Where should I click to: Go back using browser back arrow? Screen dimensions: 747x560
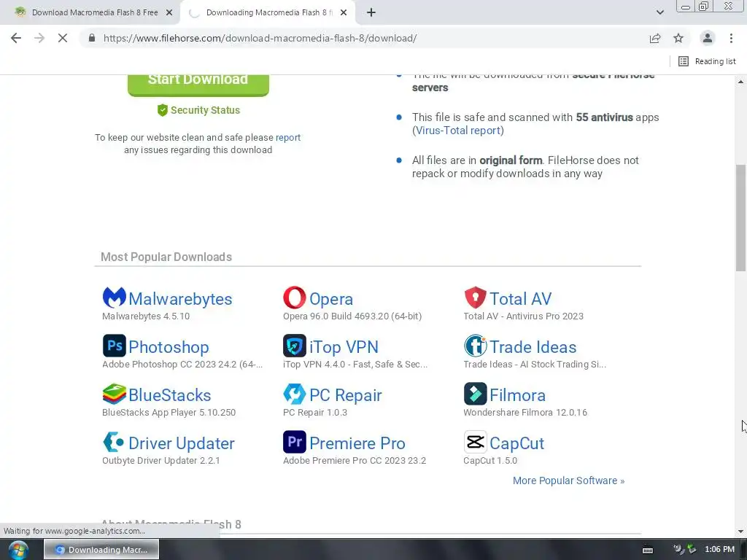coord(16,38)
